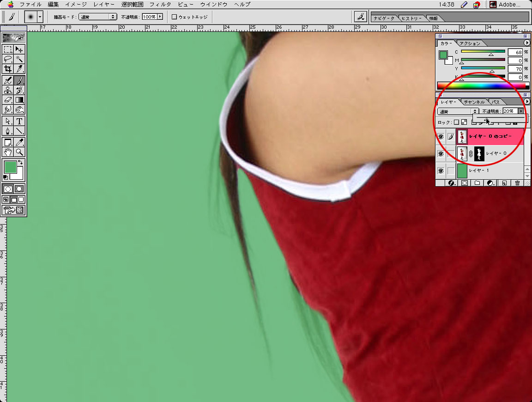
Task: Open the 選択範囲 menu
Action: (132, 5)
